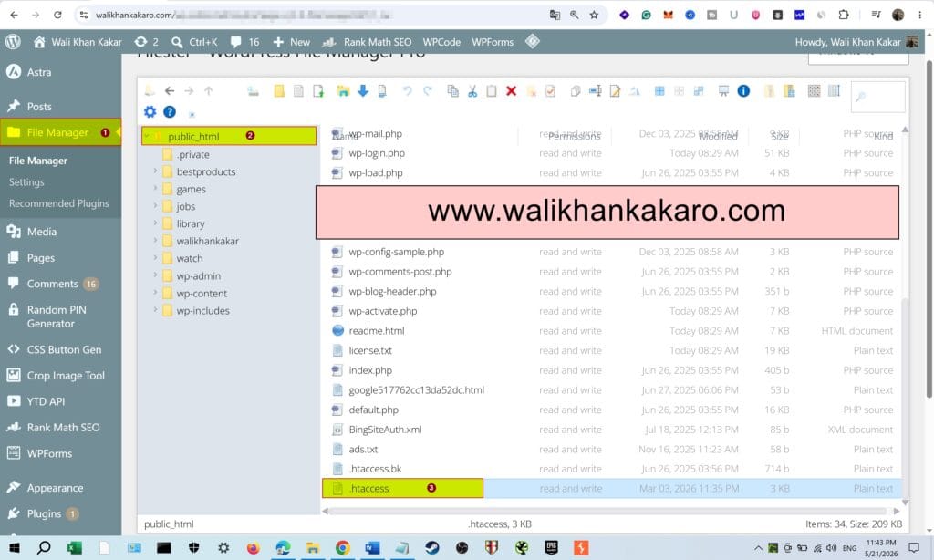Open Recommended Plugins submenu link
Viewport: 934px width, 560px height.
(x=59, y=203)
